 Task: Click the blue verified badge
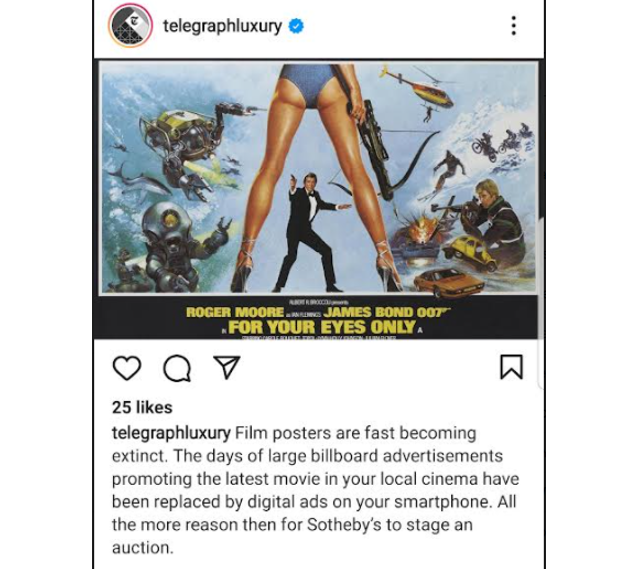coord(296,26)
